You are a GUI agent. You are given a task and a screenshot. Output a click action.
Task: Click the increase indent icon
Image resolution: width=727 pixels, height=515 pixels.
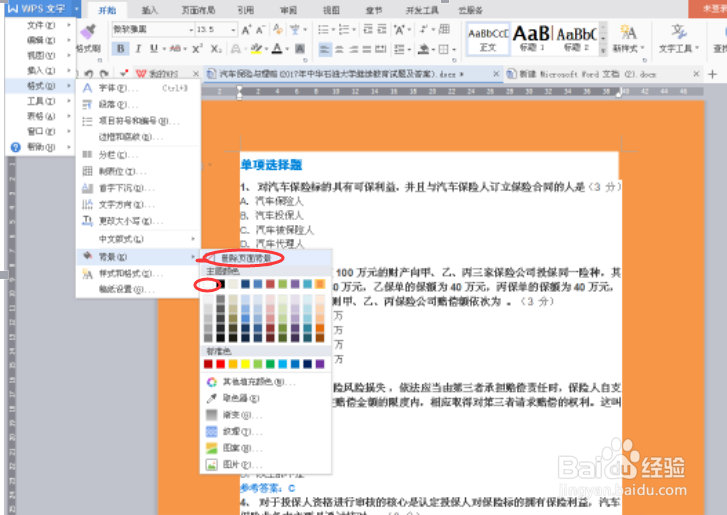(382, 29)
